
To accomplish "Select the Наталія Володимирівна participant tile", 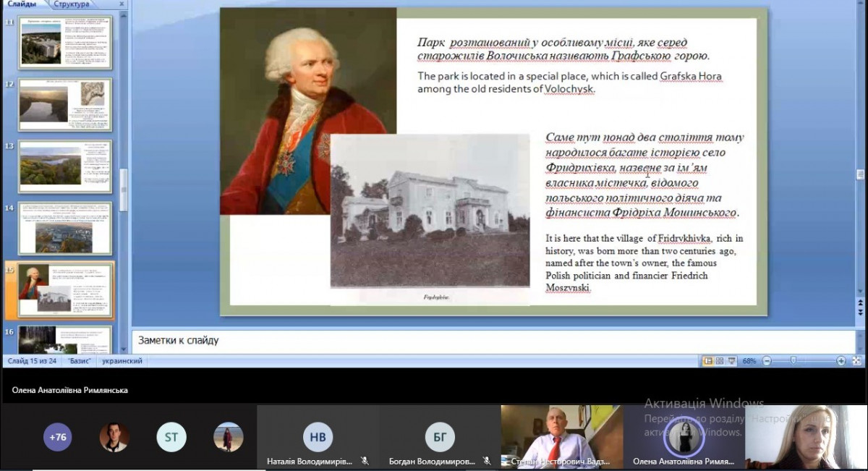I will (x=318, y=438).
